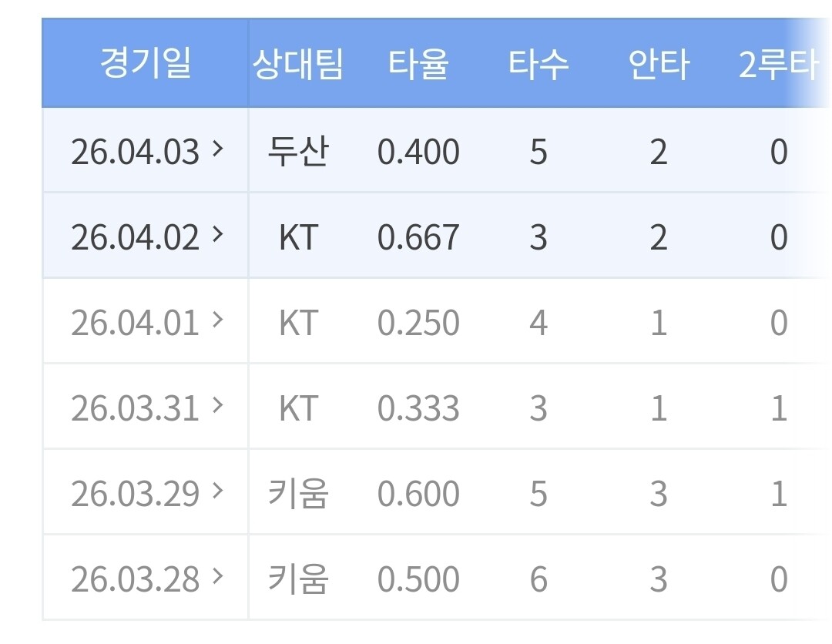Open game date 26.03.29 record
This screenshot has height=644, width=832.
pyautogui.click(x=135, y=494)
